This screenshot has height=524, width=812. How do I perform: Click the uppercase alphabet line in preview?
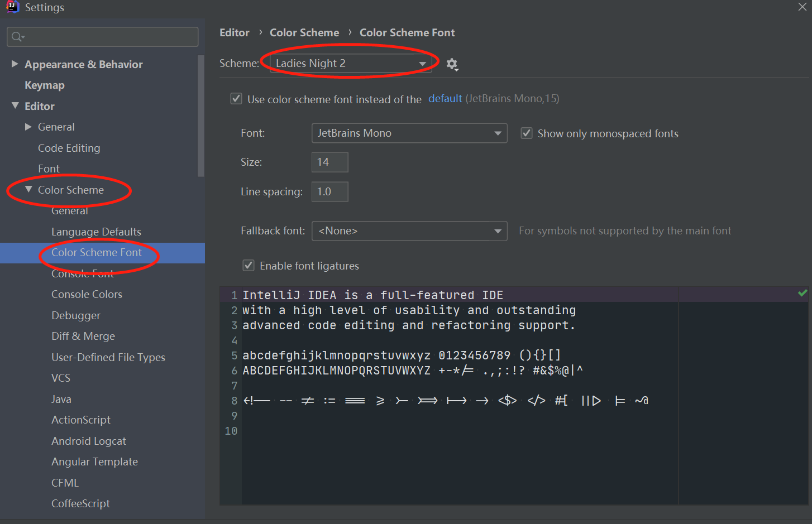tap(413, 370)
